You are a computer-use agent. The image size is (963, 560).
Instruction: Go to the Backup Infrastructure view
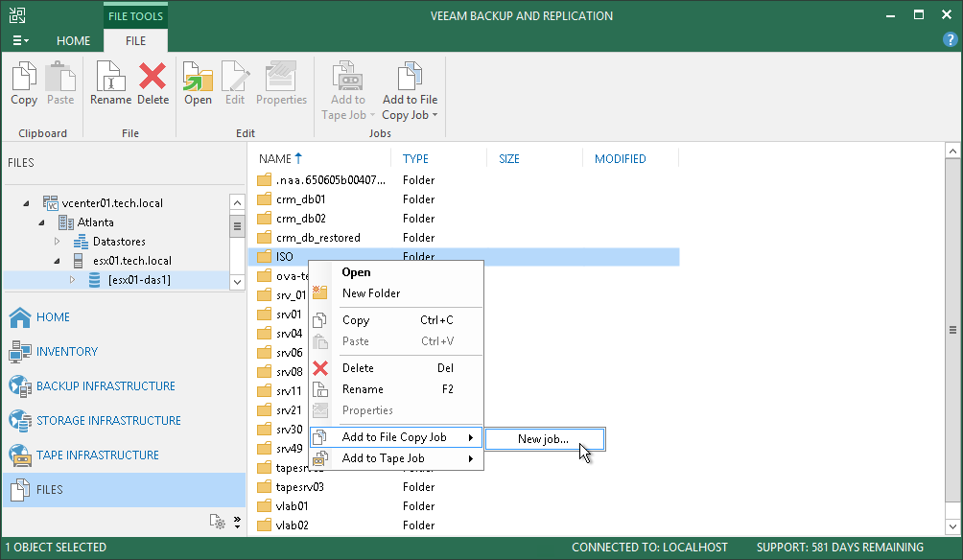[x=106, y=386]
